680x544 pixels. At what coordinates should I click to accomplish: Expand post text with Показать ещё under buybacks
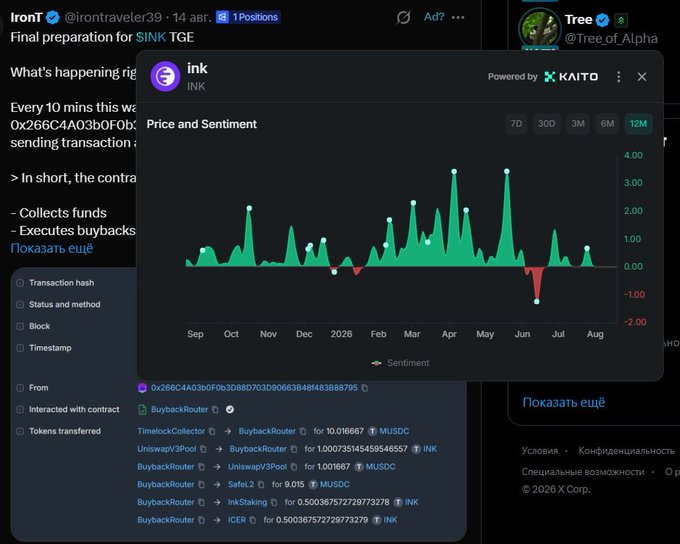click(52, 249)
